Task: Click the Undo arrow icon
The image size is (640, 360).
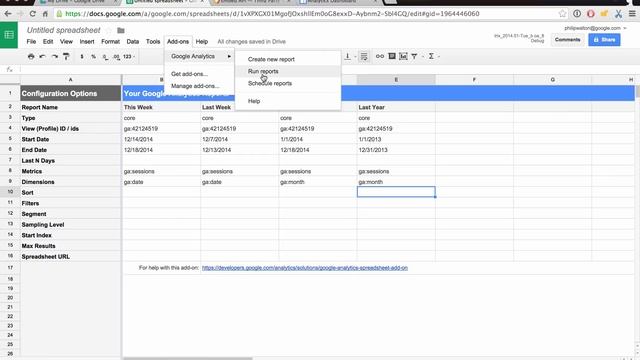Action: (42, 56)
